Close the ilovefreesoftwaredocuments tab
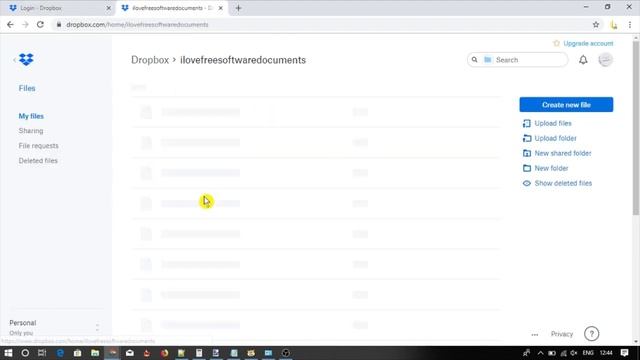This screenshot has height=360, width=640. [220, 8]
